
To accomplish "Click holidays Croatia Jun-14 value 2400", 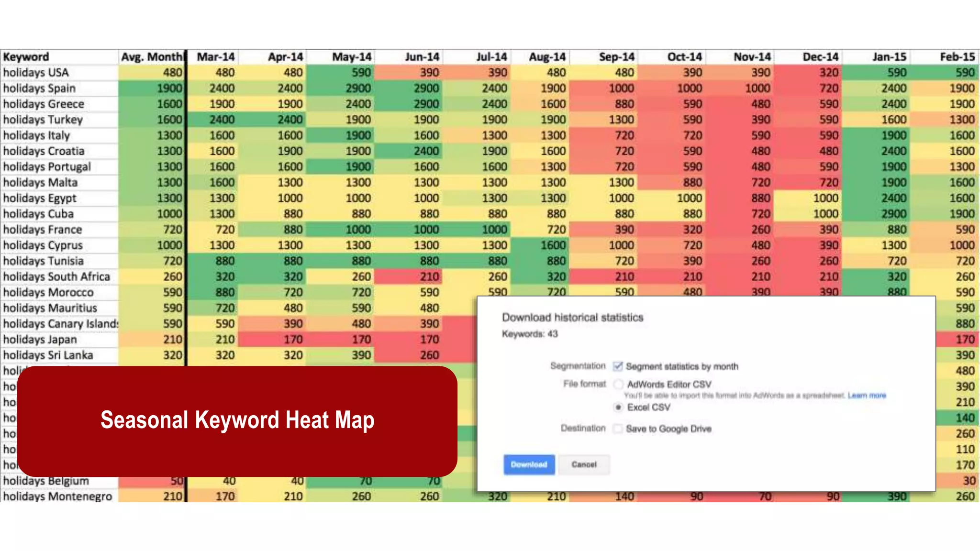I will click(x=408, y=151).
